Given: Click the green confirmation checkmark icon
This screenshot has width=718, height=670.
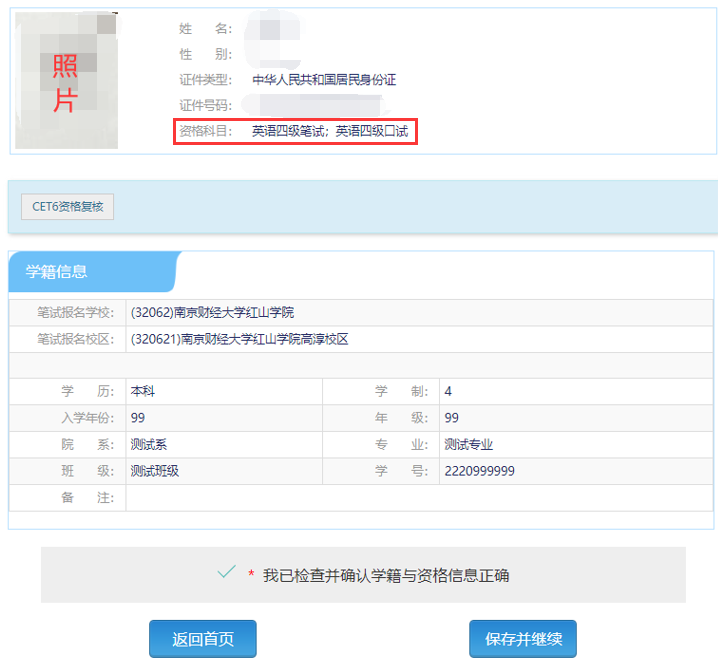Looking at the screenshot, I should click(227, 573).
